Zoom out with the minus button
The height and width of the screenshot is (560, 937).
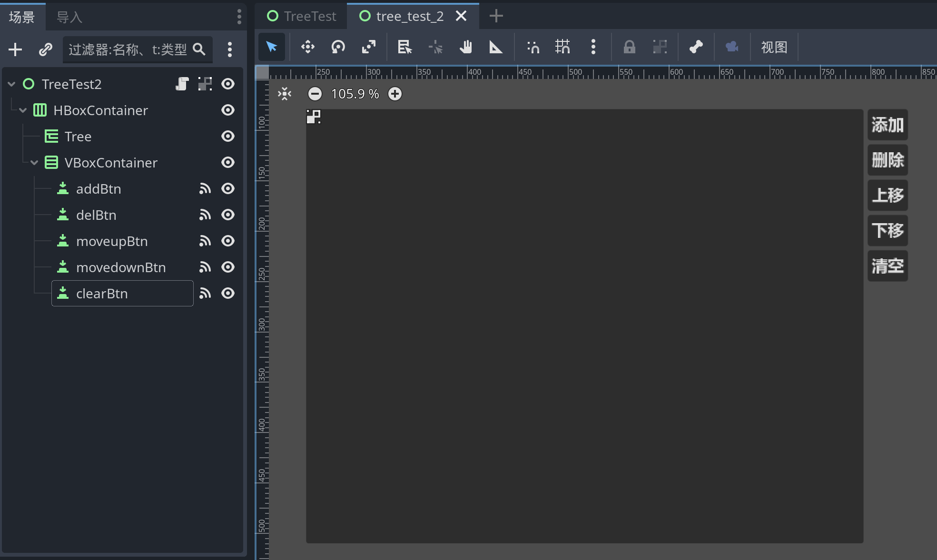point(315,94)
